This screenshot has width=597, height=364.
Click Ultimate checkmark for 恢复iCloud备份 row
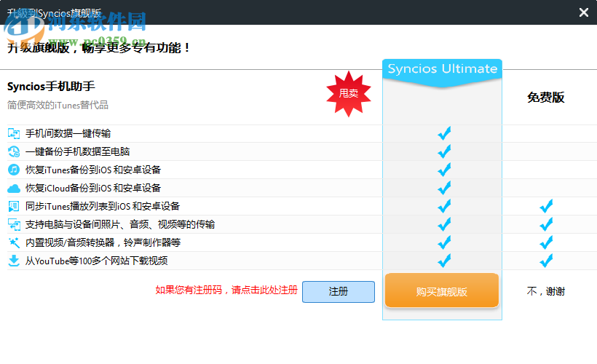[x=444, y=188]
